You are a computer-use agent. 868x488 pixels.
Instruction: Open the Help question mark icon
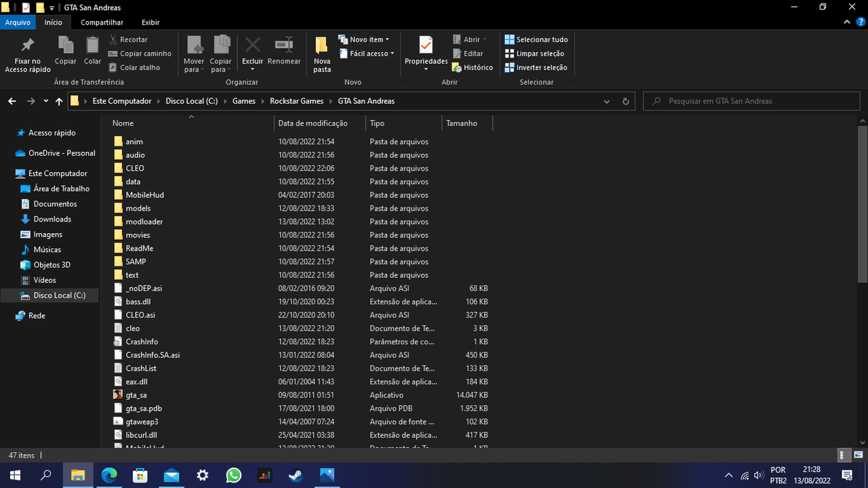click(x=860, y=22)
